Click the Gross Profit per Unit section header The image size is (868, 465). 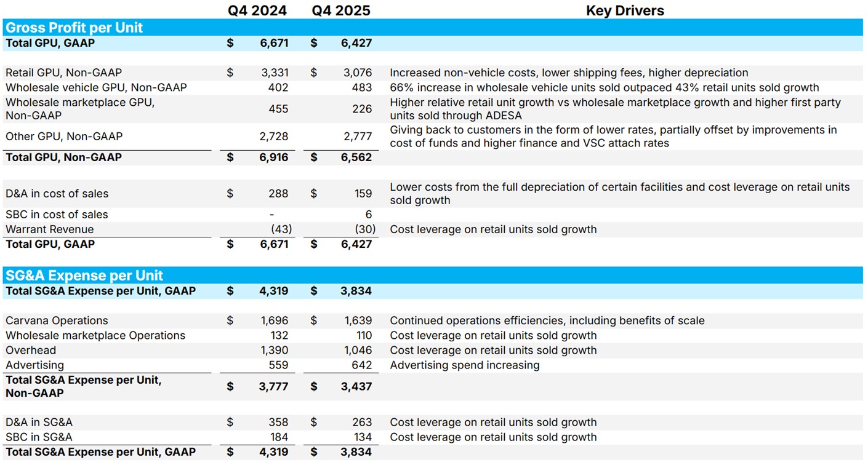[74, 28]
